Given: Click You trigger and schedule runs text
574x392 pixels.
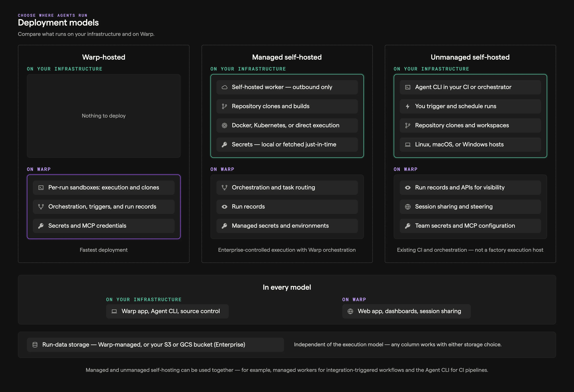Looking at the screenshot, I should (x=455, y=106).
